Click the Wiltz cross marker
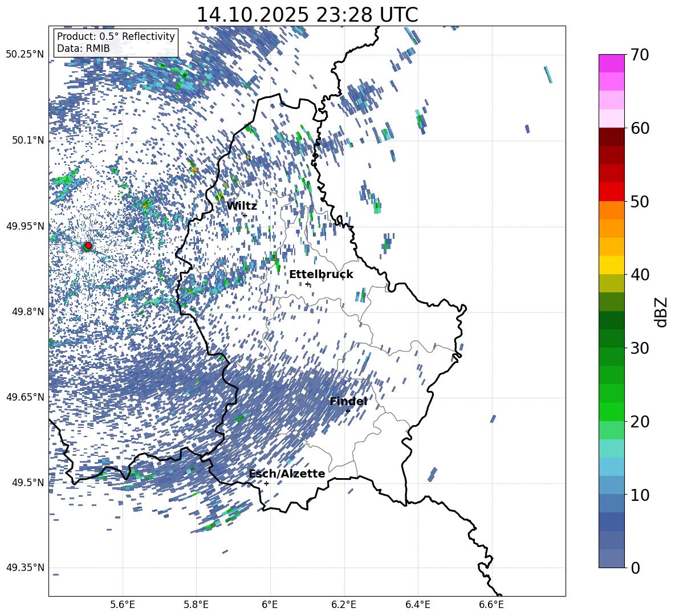This screenshot has height=616, width=675. (245, 215)
